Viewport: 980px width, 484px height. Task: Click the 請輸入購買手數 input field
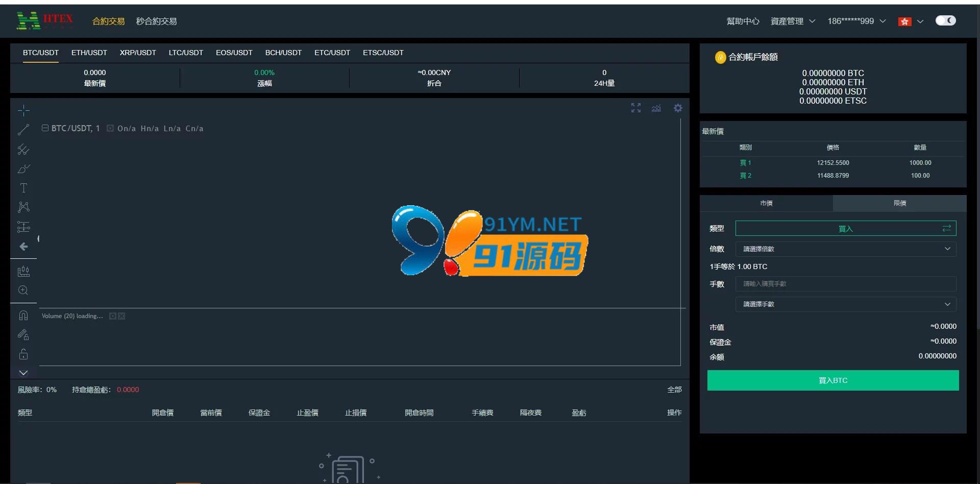[x=846, y=284]
